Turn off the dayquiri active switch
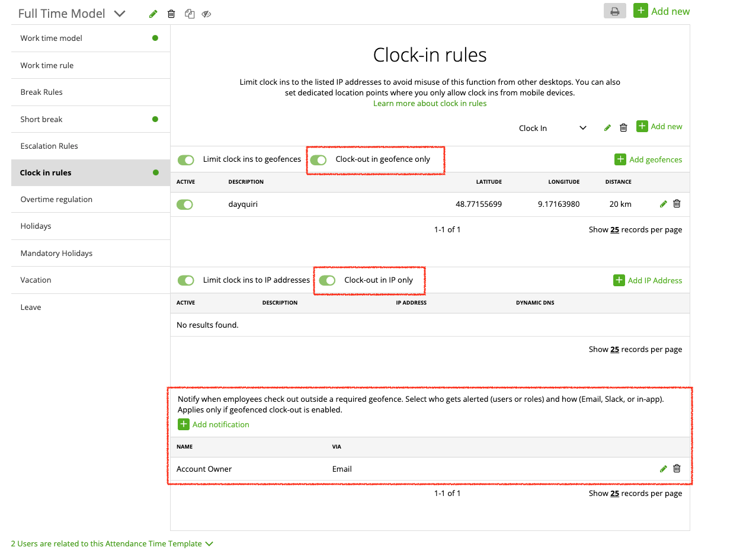This screenshot has width=743, height=560. coord(185,204)
